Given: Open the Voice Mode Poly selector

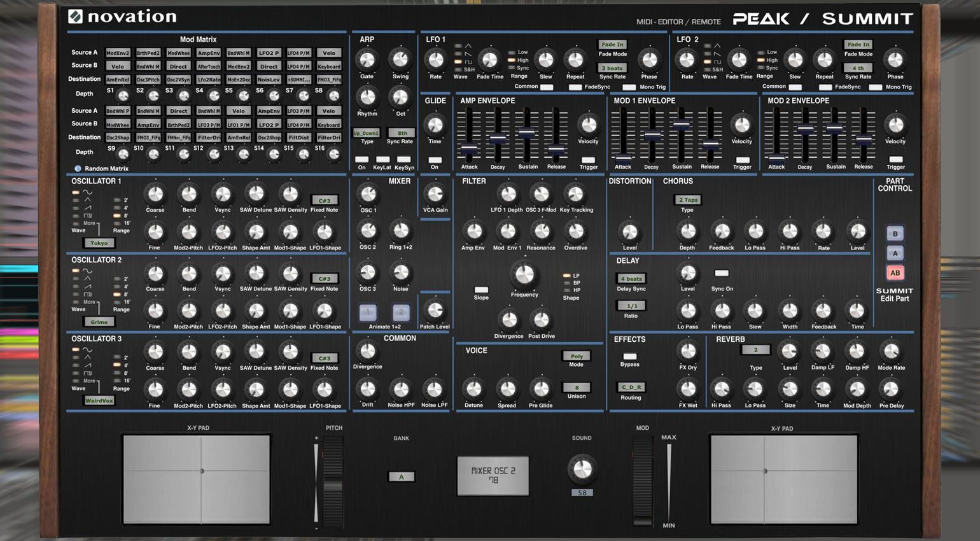Looking at the screenshot, I should tap(576, 356).
